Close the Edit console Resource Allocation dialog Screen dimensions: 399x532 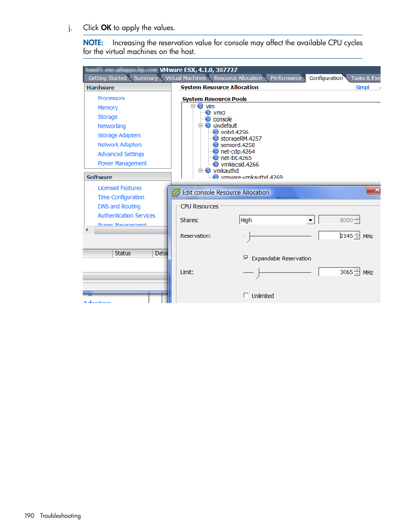click(375, 190)
